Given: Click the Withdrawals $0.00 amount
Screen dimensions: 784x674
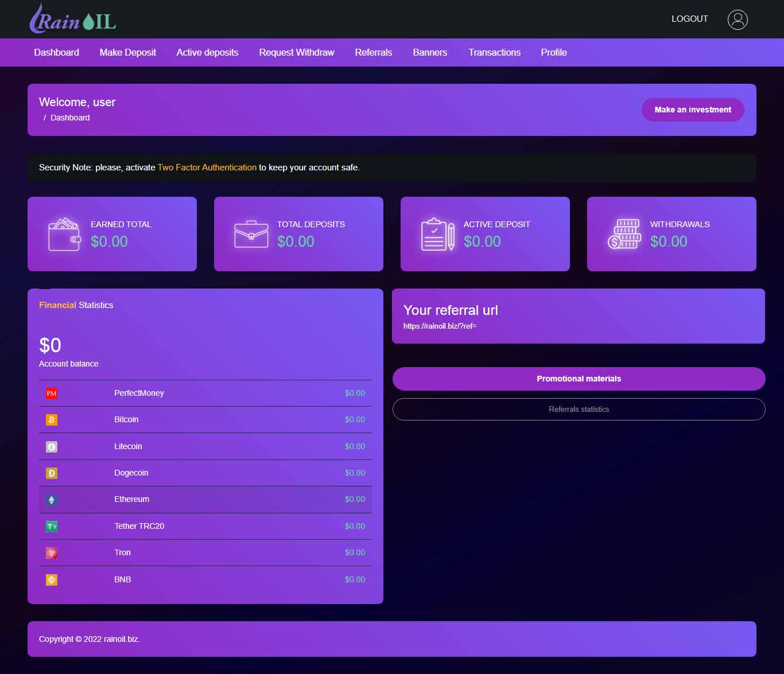Looking at the screenshot, I should coord(669,241).
